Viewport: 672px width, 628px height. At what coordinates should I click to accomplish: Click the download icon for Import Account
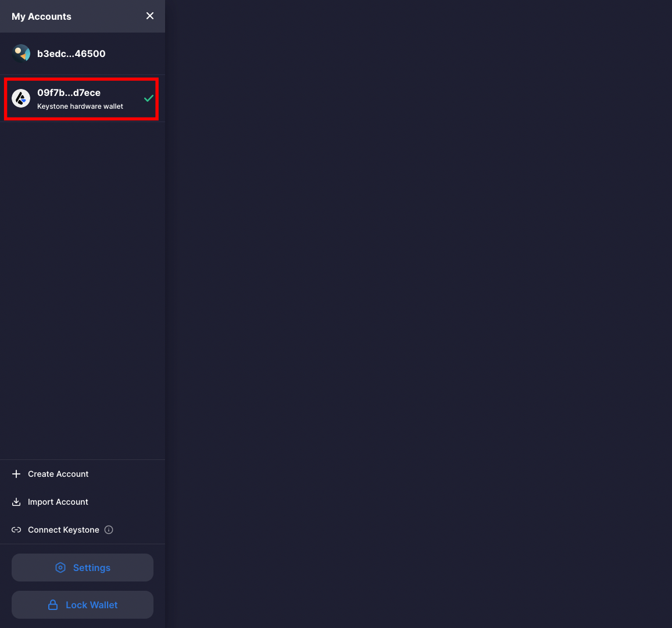click(16, 502)
